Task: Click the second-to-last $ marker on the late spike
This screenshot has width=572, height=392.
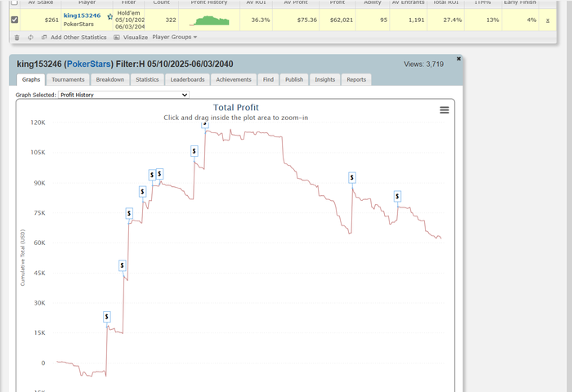Action: pyautogui.click(x=351, y=177)
